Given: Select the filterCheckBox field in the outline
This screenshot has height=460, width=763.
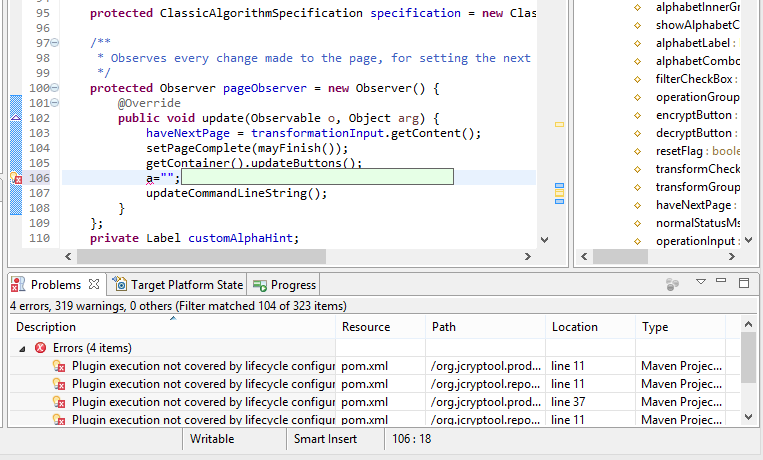Looking at the screenshot, I should (x=693, y=79).
